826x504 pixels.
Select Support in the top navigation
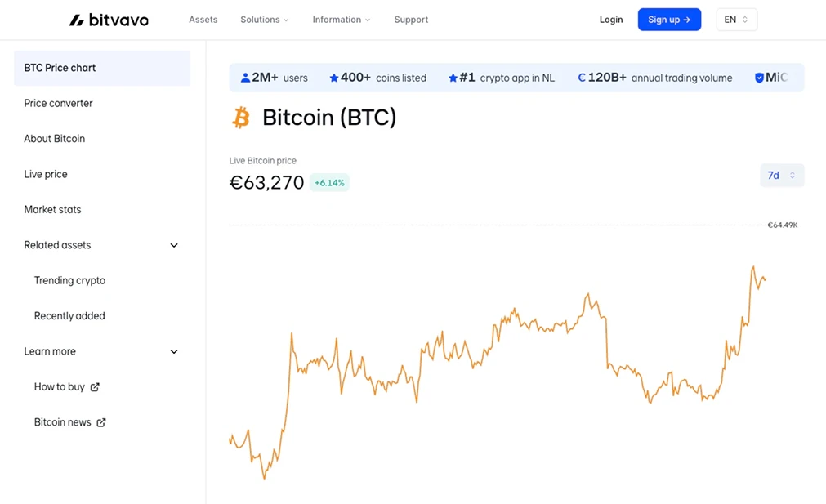click(x=411, y=19)
